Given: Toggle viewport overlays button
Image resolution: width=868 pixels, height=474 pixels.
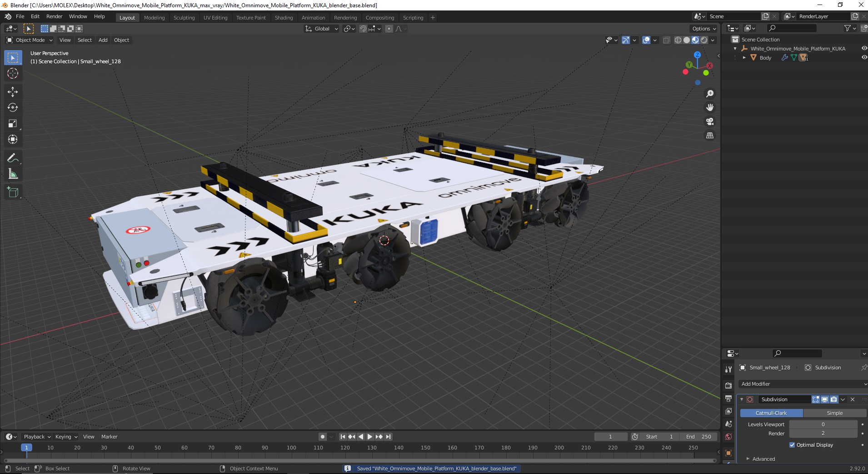Looking at the screenshot, I should pos(646,40).
